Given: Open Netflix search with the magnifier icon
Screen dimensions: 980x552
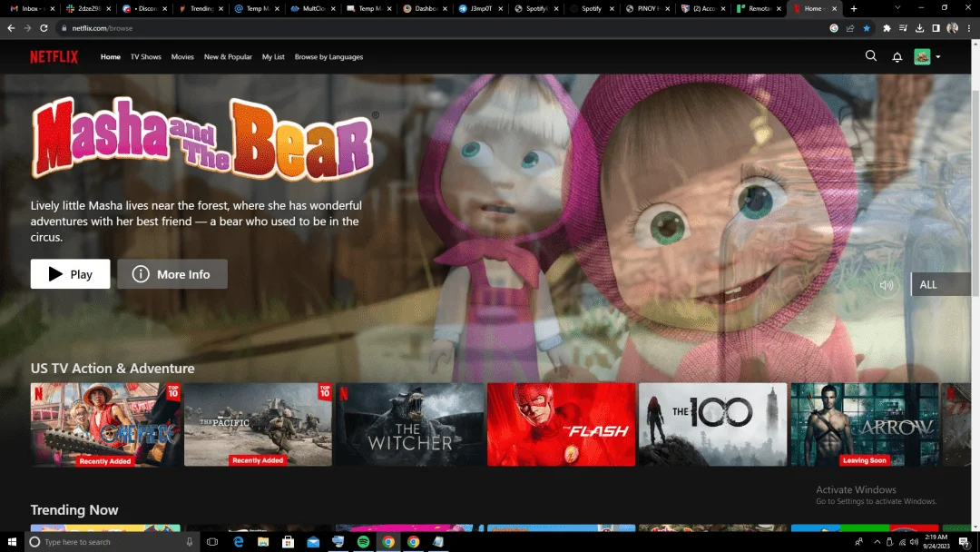Looking at the screenshot, I should pyautogui.click(x=870, y=56).
